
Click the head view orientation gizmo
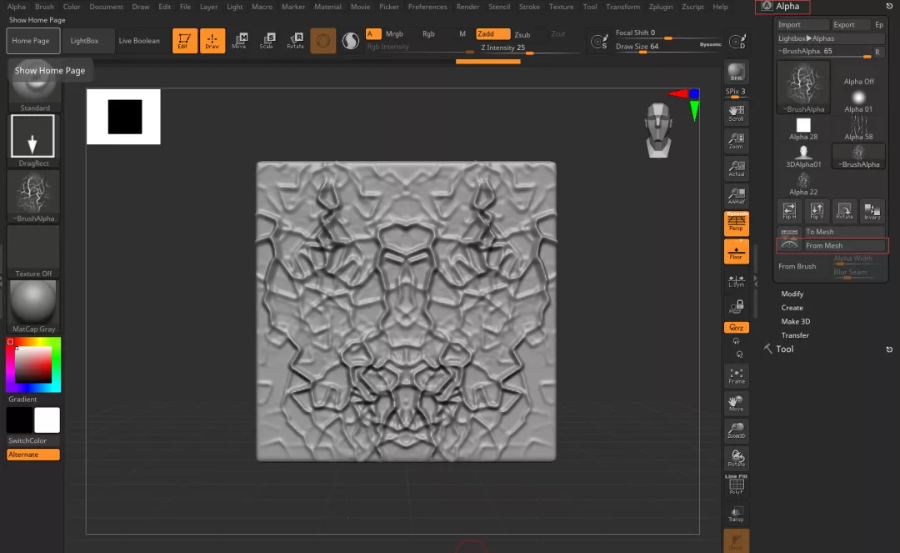coord(658,130)
